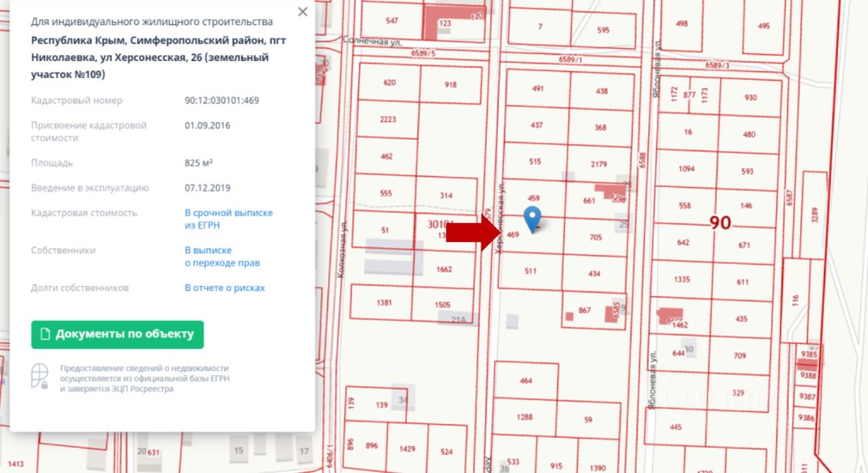
Task: Click the parcel address heading text
Action: 159,58
